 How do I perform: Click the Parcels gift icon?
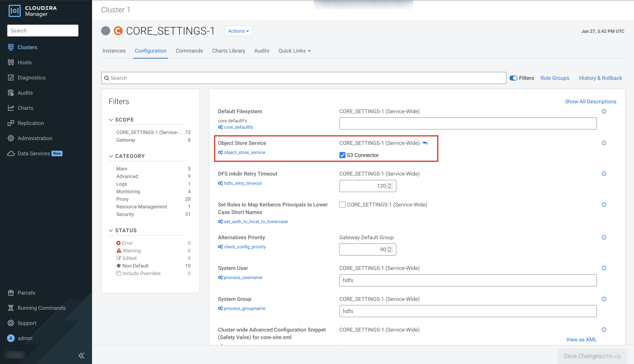click(x=11, y=292)
